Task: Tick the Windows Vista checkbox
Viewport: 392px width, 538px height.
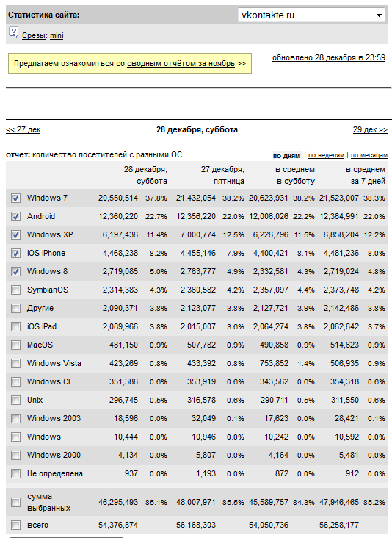Action: (x=15, y=363)
